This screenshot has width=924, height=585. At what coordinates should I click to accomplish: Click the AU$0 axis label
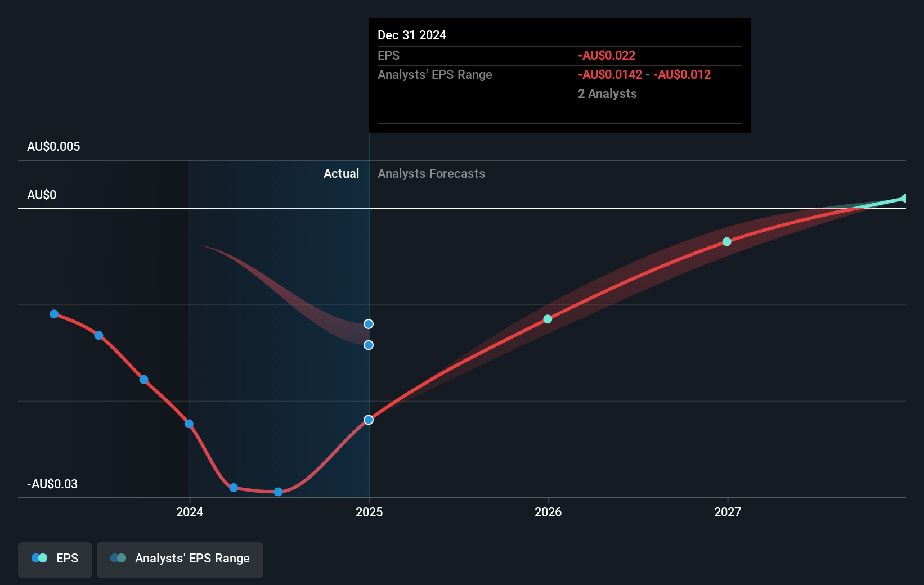[41, 195]
